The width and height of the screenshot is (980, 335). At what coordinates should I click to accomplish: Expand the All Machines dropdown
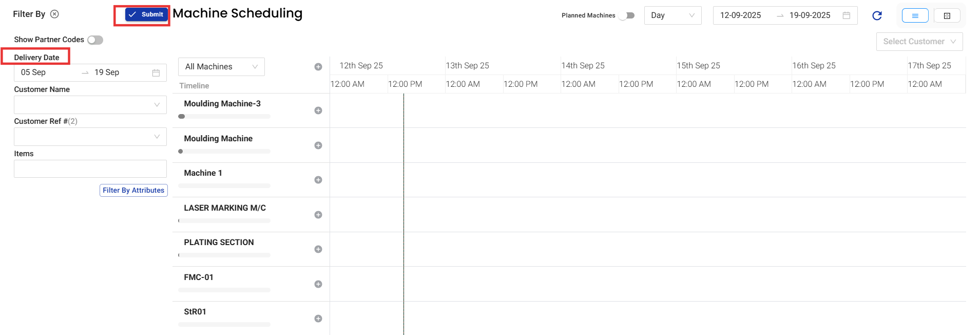(221, 67)
